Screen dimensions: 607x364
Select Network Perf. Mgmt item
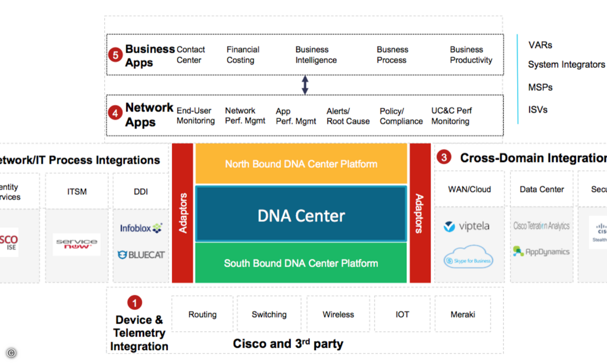245,116
